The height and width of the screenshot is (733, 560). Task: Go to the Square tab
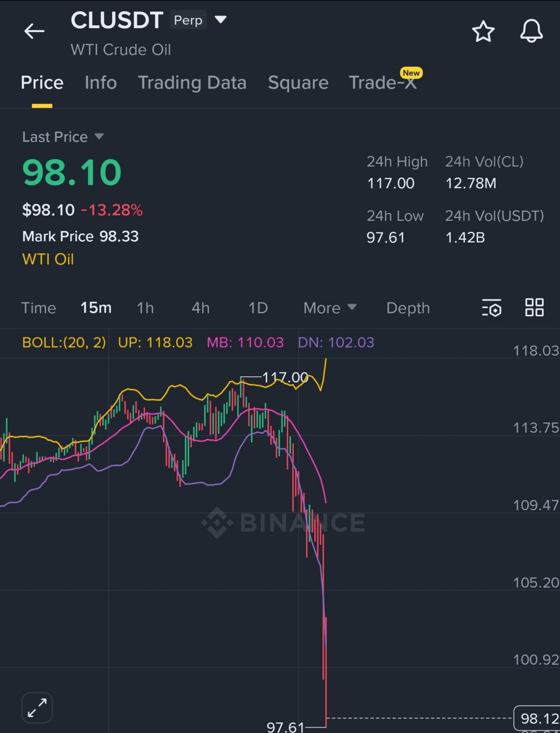click(x=298, y=83)
